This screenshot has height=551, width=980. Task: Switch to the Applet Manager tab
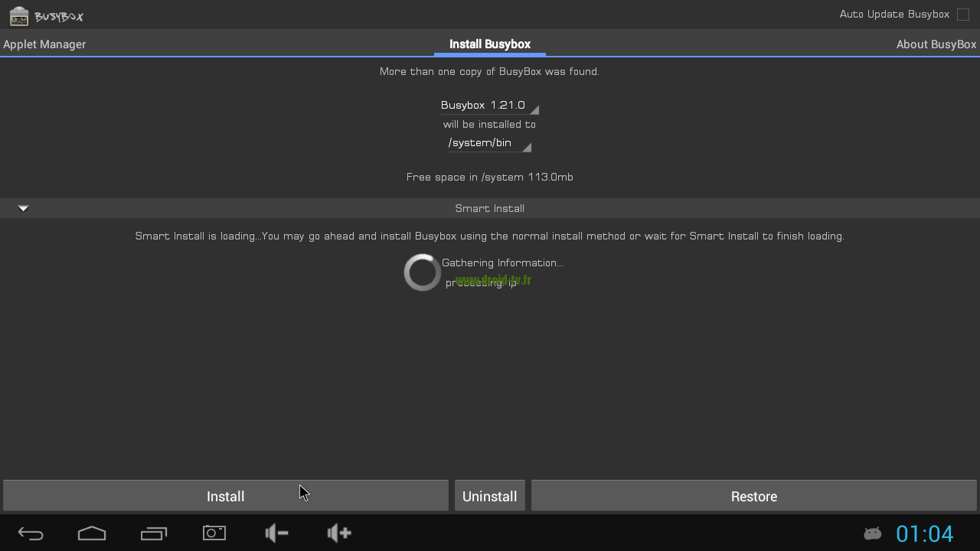[x=44, y=44]
